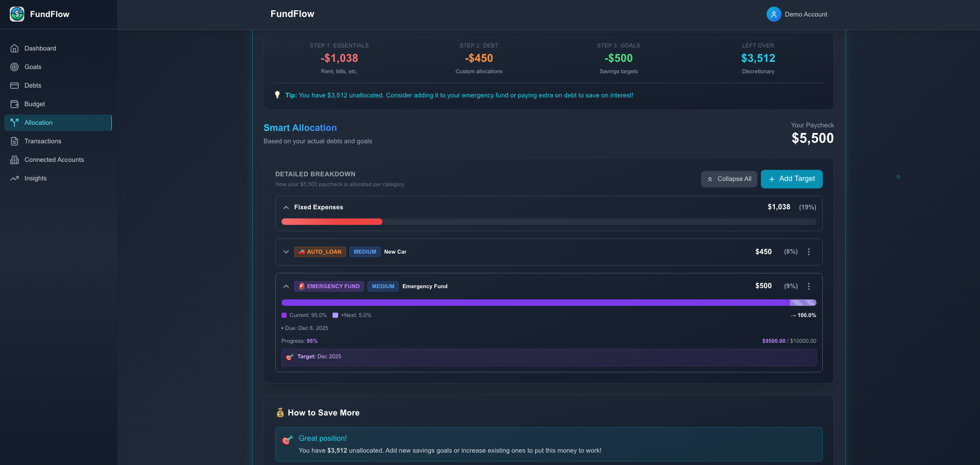
Task: Collapse the Fixed Expenses section
Action: (x=286, y=207)
